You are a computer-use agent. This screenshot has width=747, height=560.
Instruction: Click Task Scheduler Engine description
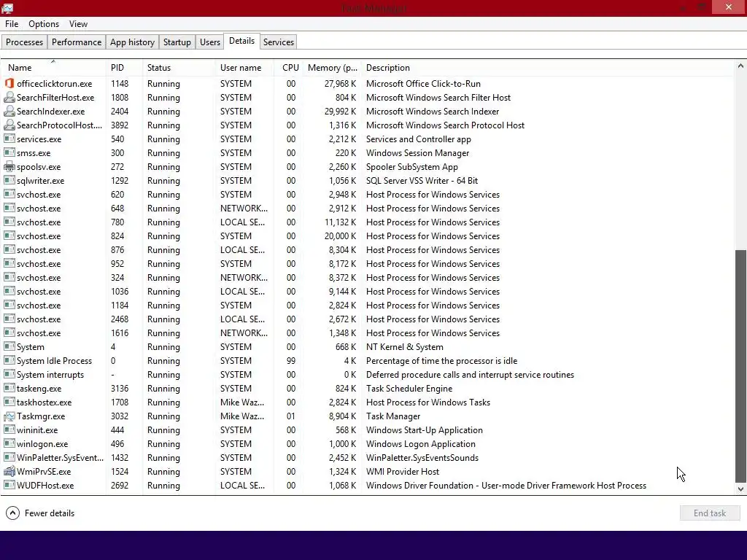(409, 388)
